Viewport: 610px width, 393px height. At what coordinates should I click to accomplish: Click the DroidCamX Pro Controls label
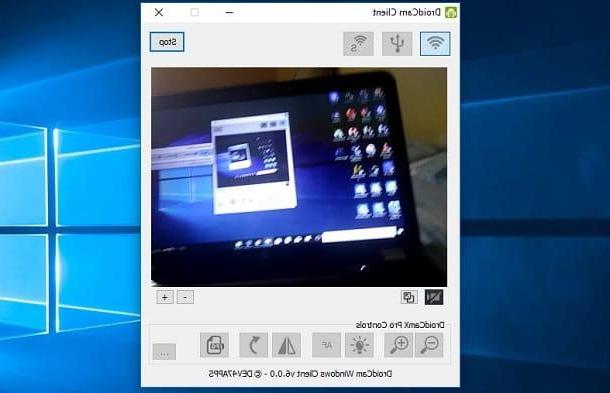click(x=400, y=325)
